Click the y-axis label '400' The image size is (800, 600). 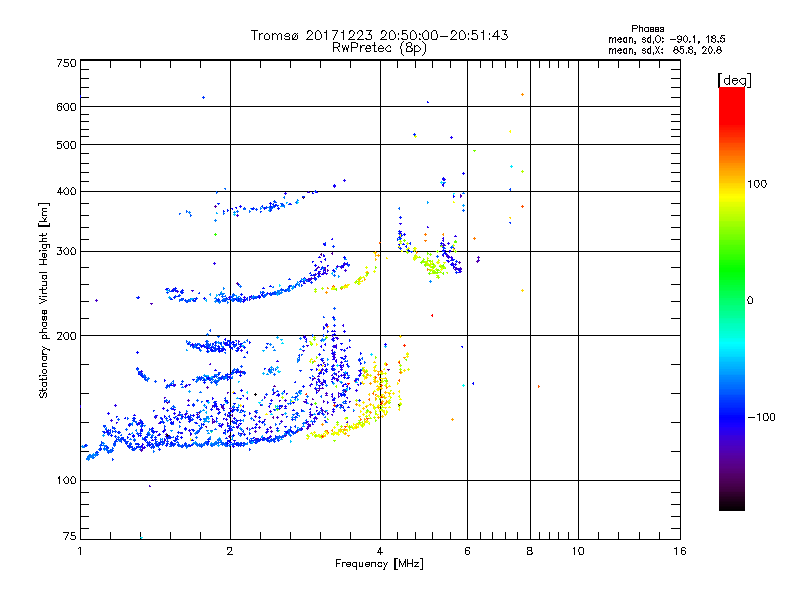tap(66, 192)
